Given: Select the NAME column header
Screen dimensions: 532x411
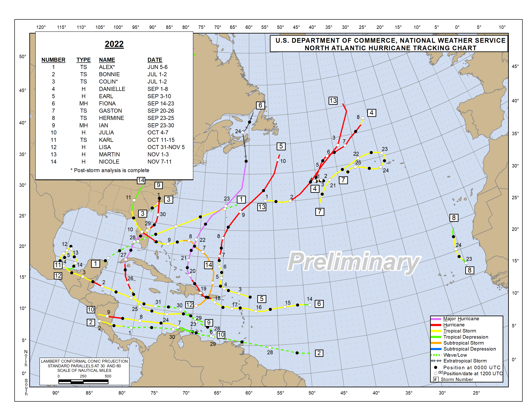Looking at the screenshot, I should click(107, 60).
